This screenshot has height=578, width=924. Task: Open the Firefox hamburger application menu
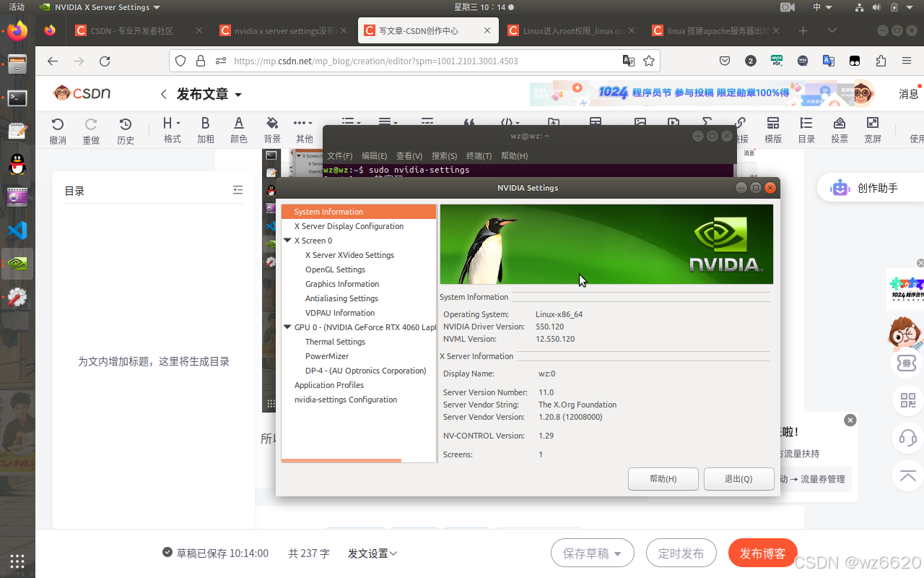coord(907,61)
